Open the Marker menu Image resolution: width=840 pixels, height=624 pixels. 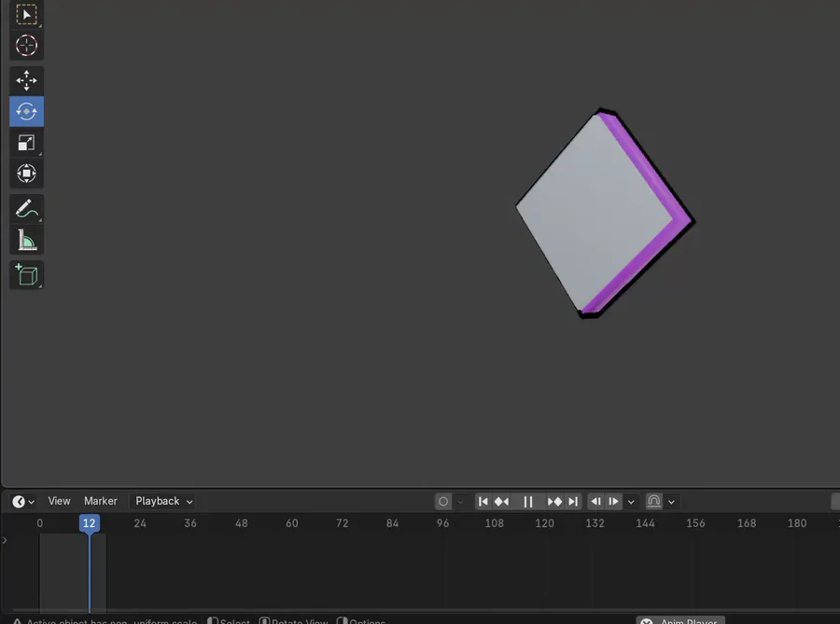[100, 501]
